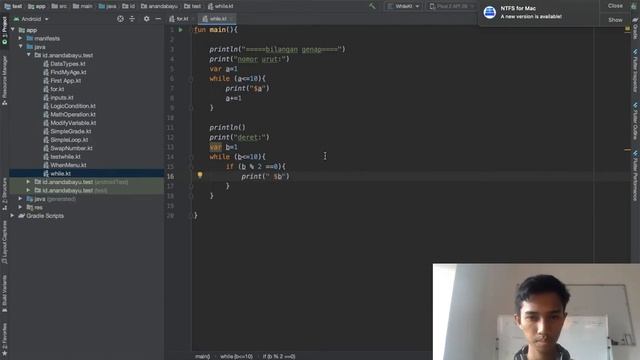Hide the project panel with minus icon
Screen dimensions: 640x360
tap(158, 19)
